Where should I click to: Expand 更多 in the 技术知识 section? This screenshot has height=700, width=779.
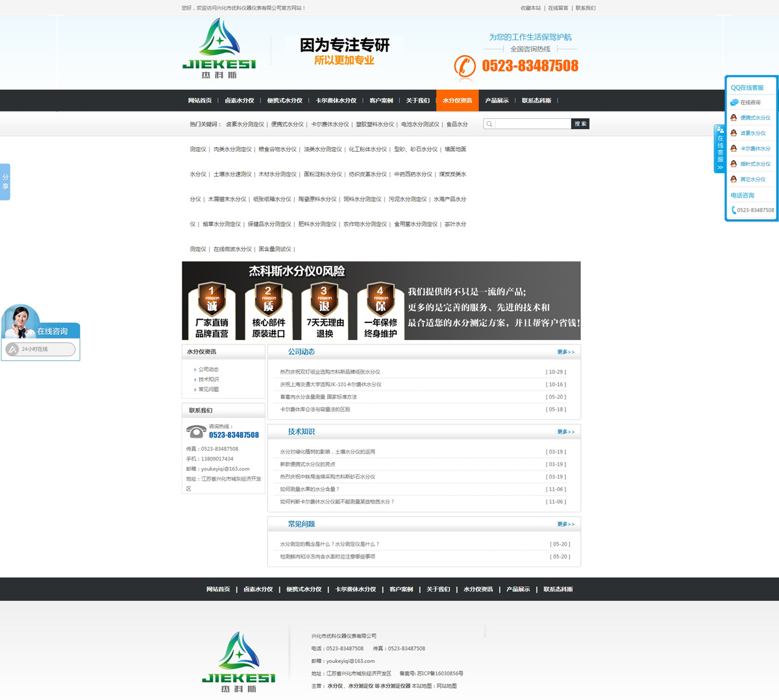coord(565,432)
